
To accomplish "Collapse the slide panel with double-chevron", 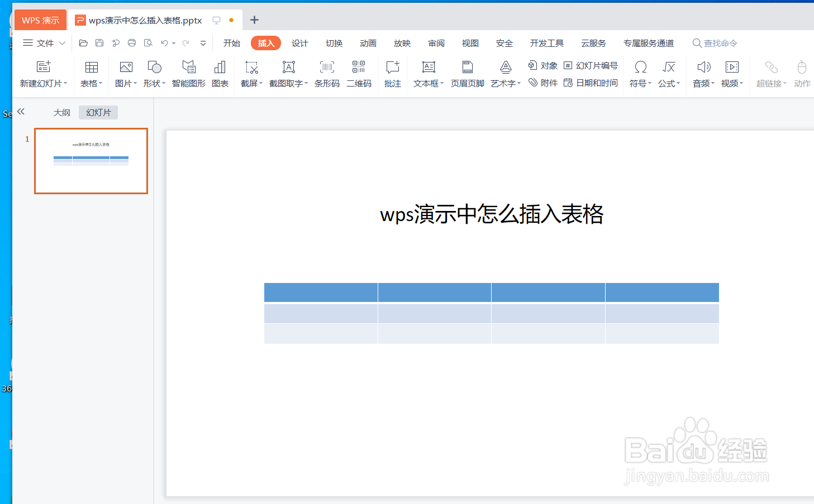I will click(x=21, y=112).
